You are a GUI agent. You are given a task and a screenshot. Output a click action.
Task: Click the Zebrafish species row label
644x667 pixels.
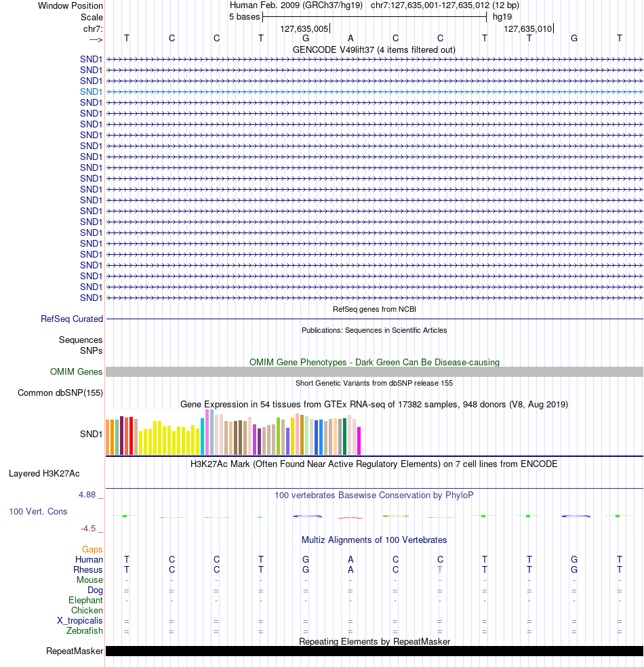85,631
